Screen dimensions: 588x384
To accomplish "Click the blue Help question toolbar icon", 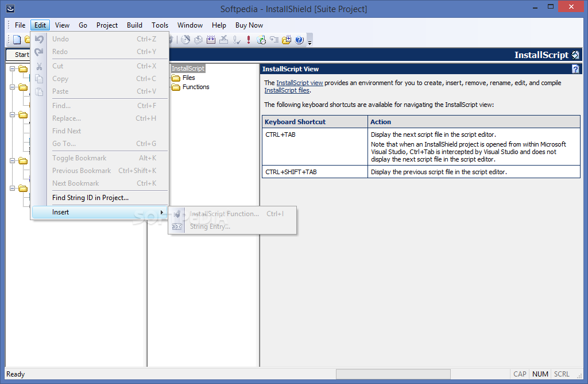I will (x=299, y=40).
